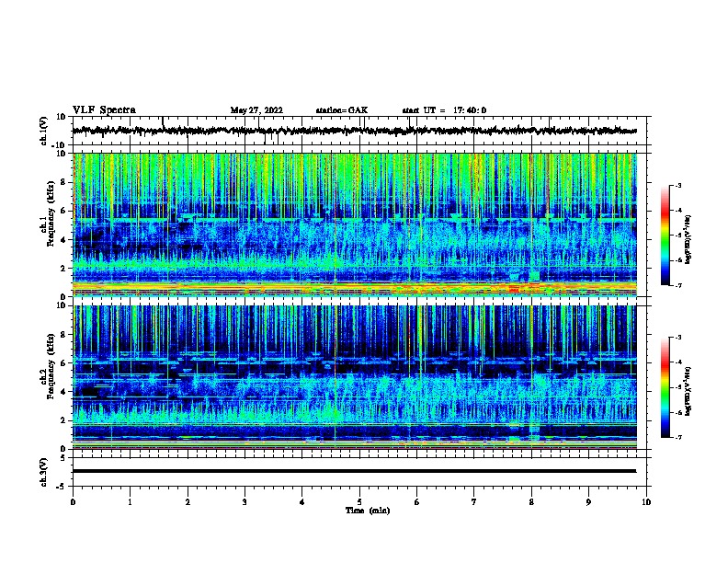The image size is (728, 563).
Task: Click the 'VLF Spectra' title text
Action: pos(104,110)
